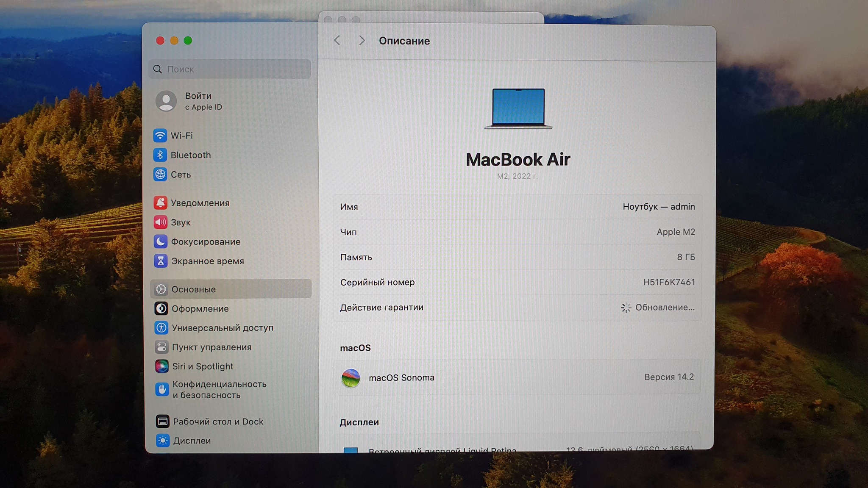The width and height of the screenshot is (868, 488).
Task: Open Оформление settings section
Action: 200,309
